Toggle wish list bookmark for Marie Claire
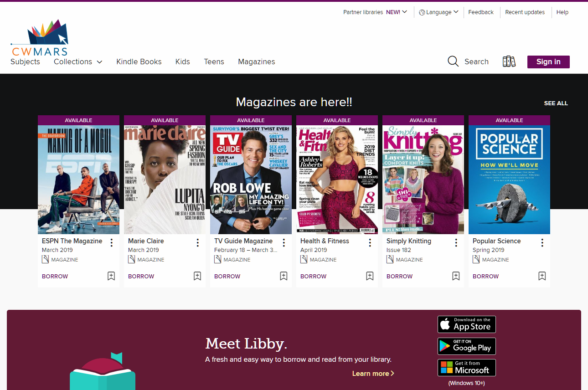 (197, 276)
